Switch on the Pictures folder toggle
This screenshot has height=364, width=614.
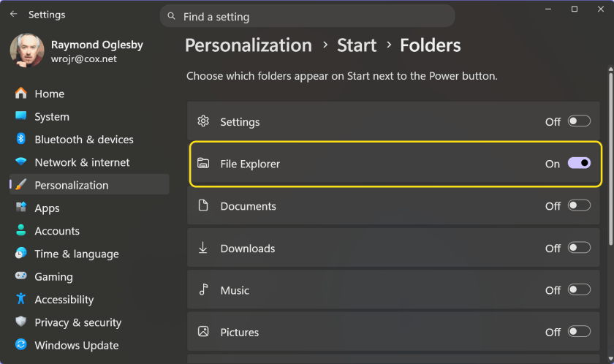click(x=579, y=332)
